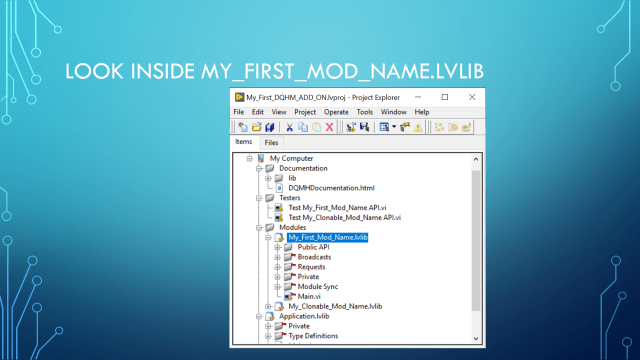Viewport: 640px width, 360px height.
Task: Open the Project menu
Action: (305, 112)
